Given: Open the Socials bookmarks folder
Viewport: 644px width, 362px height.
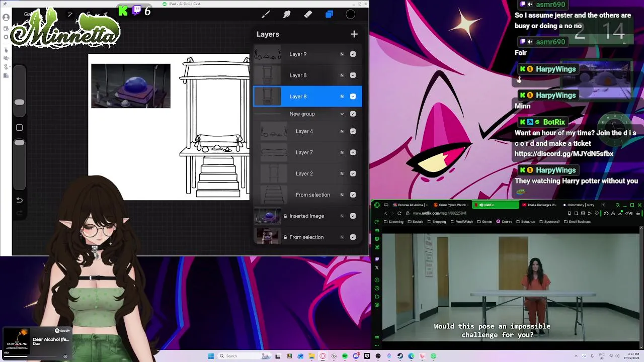Looking at the screenshot, I should tap(416, 222).
